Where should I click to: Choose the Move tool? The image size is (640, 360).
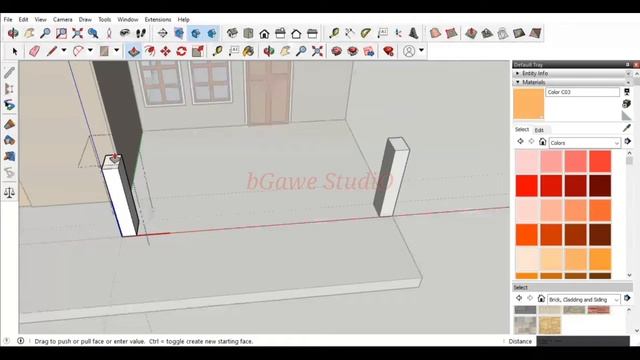(x=165, y=51)
